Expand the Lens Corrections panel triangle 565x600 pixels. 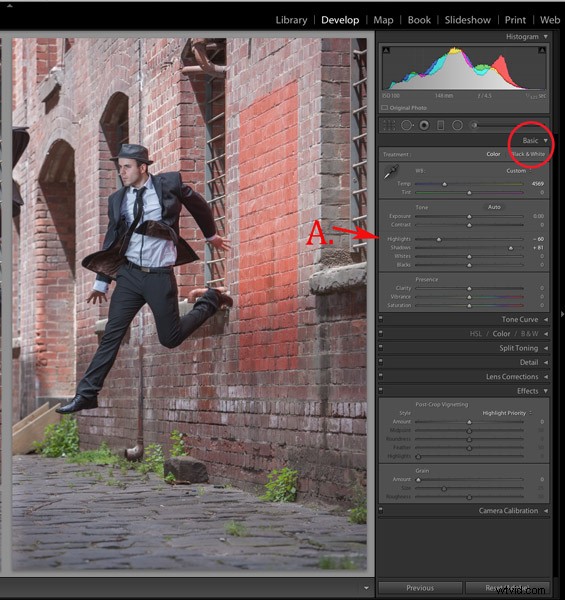tap(546, 377)
